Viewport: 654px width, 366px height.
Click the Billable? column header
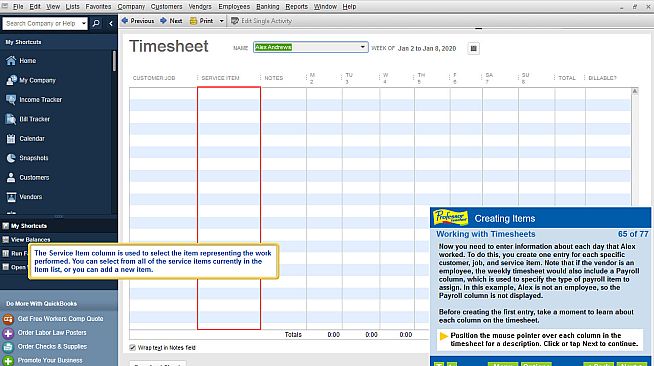(602, 78)
